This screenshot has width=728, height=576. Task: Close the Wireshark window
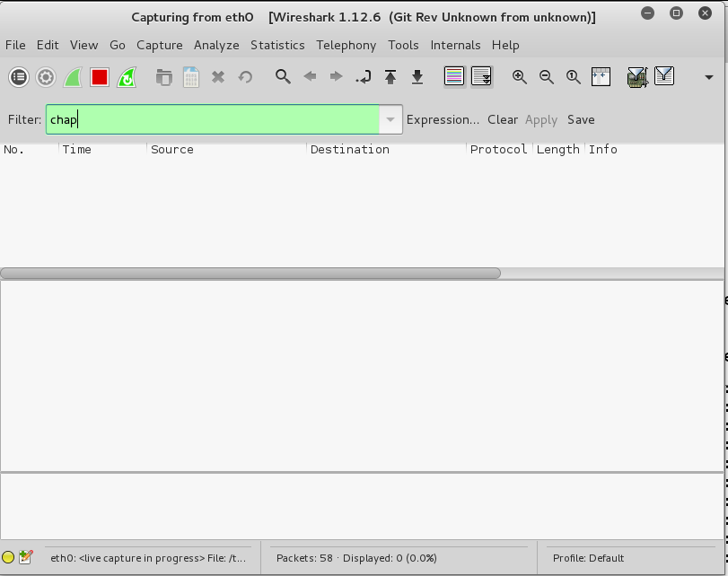tap(705, 13)
